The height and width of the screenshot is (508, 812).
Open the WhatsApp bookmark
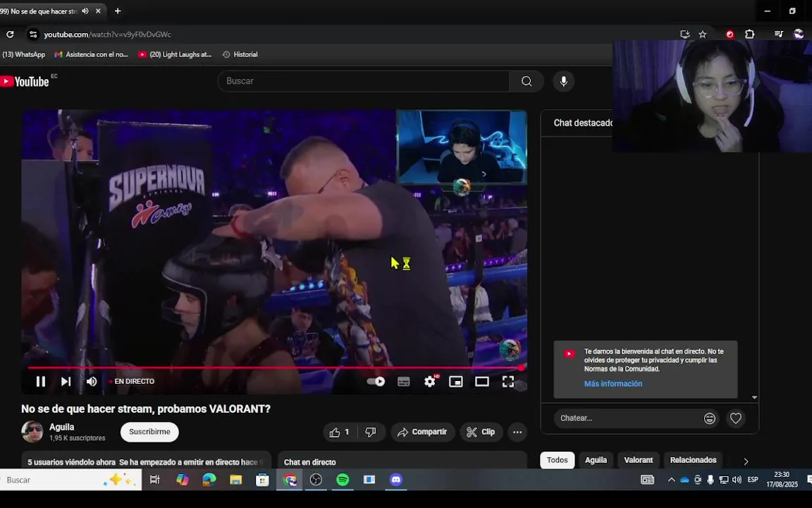tap(24, 54)
